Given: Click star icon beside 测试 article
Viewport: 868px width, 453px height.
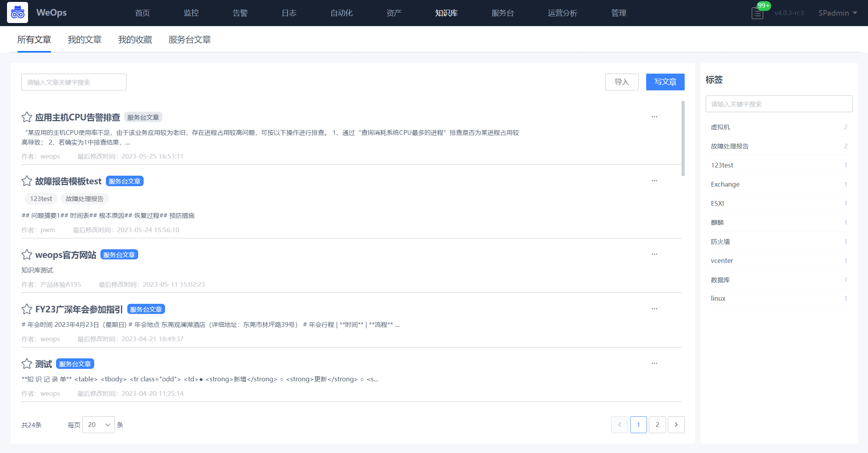Looking at the screenshot, I should (x=27, y=364).
